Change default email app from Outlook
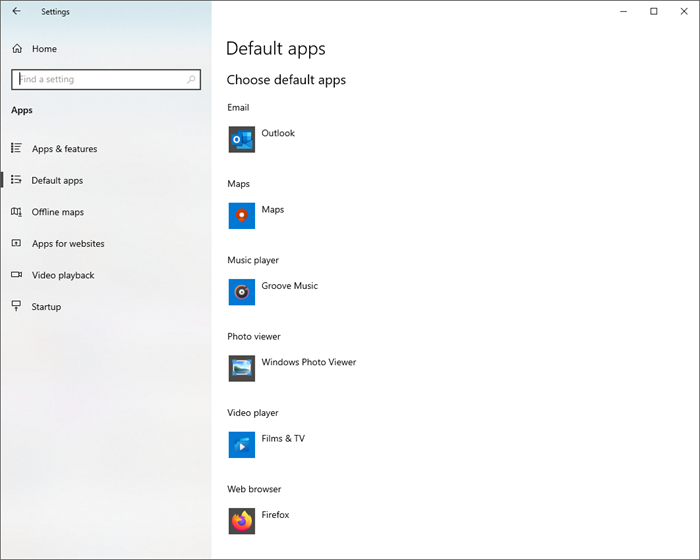 tap(262, 139)
